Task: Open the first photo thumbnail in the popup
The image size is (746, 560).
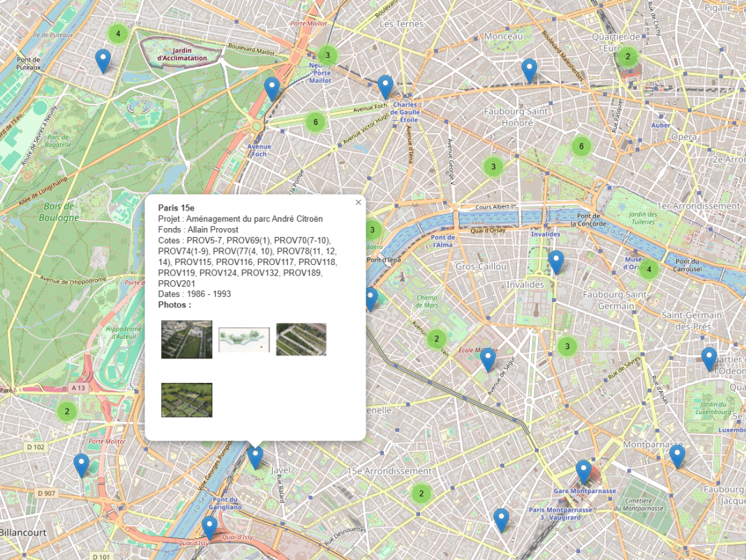Action: pos(186,339)
